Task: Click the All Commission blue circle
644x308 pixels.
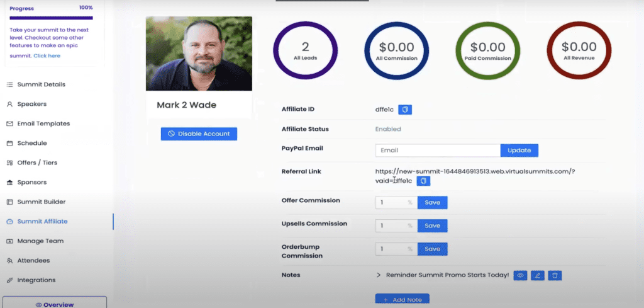Action: (x=396, y=50)
